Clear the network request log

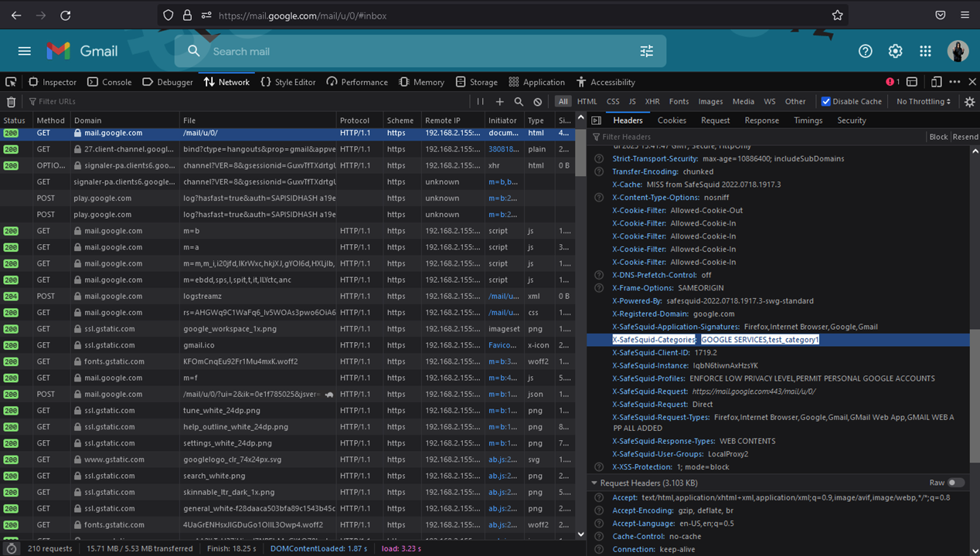click(11, 101)
